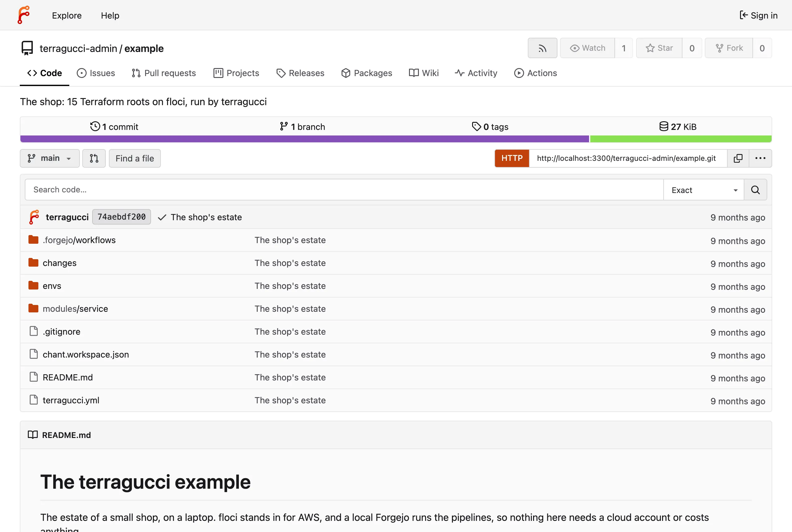
Task: View the 0 tags link
Action: click(490, 127)
